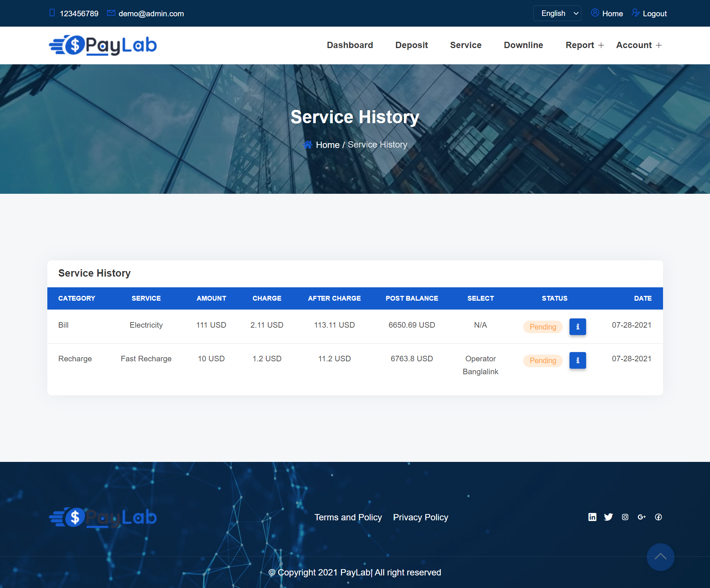Click the LinkedIn icon in the footer
The image size is (710, 588).
(x=592, y=517)
